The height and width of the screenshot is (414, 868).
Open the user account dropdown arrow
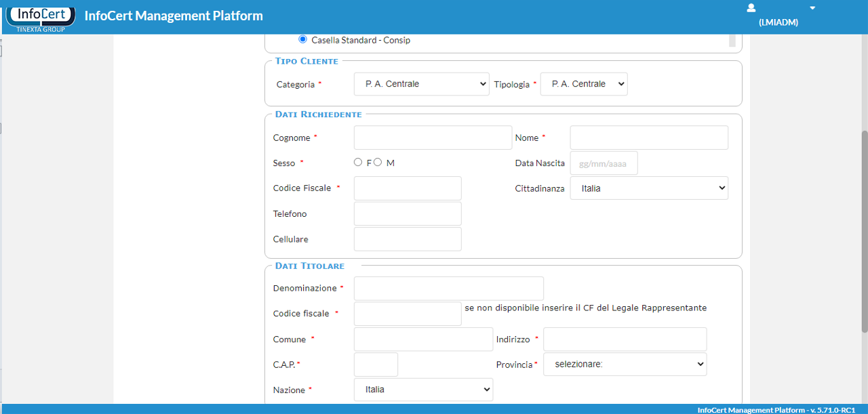812,8
